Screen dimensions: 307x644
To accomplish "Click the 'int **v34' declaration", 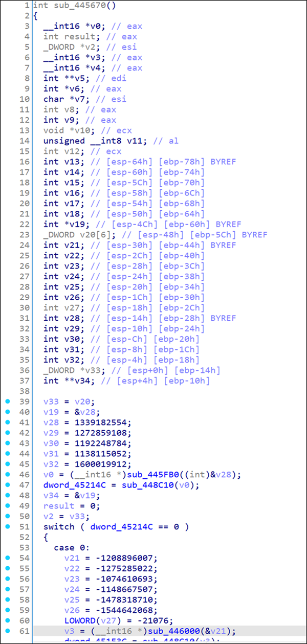I will [x=67, y=381].
